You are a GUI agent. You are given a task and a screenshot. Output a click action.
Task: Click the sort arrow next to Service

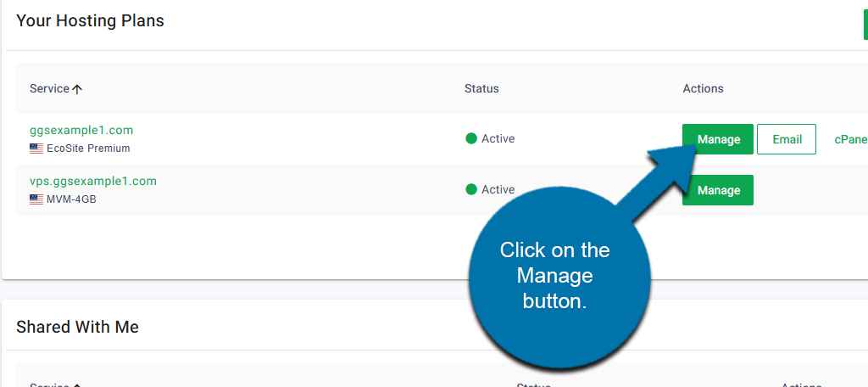(77, 89)
